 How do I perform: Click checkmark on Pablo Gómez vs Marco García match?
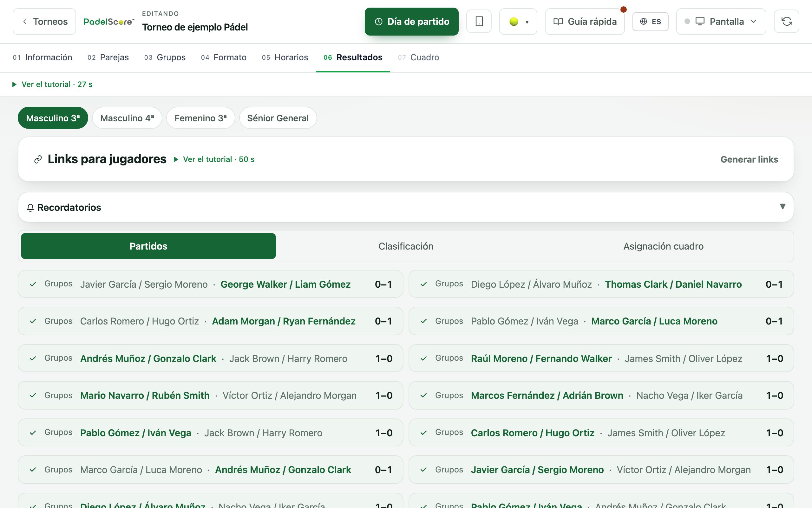tap(423, 321)
